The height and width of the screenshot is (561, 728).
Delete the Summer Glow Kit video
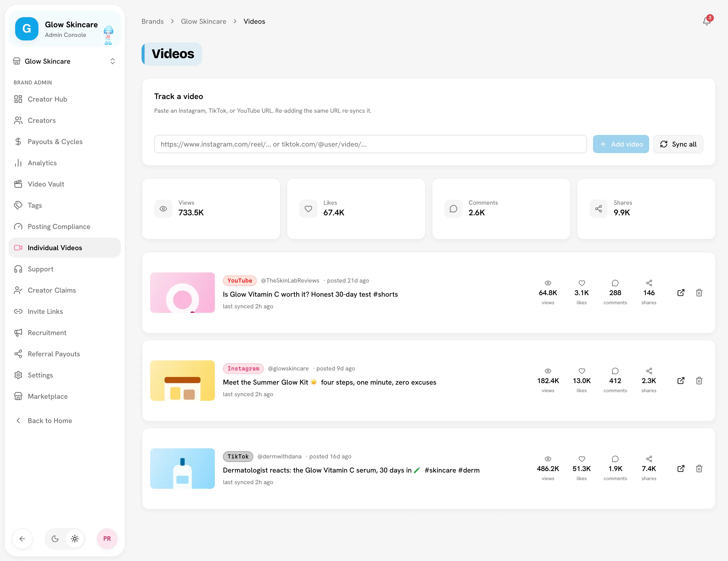[x=699, y=380]
